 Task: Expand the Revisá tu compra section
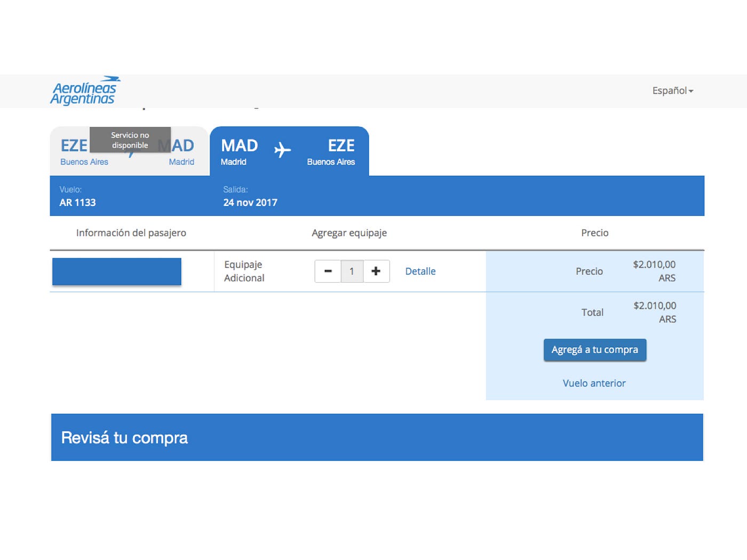pos(377,437)
